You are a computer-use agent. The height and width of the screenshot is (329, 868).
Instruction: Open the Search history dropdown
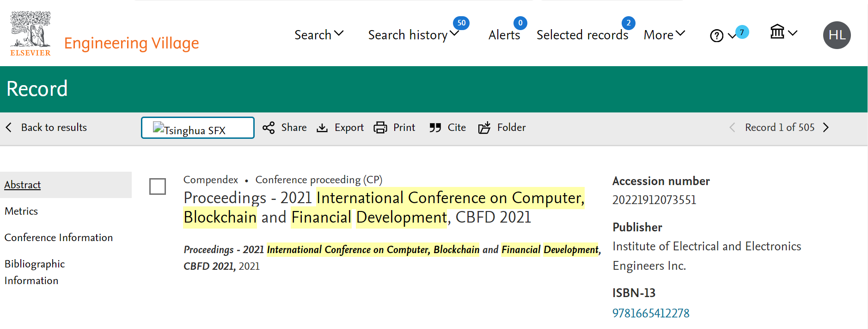[413, 35]
